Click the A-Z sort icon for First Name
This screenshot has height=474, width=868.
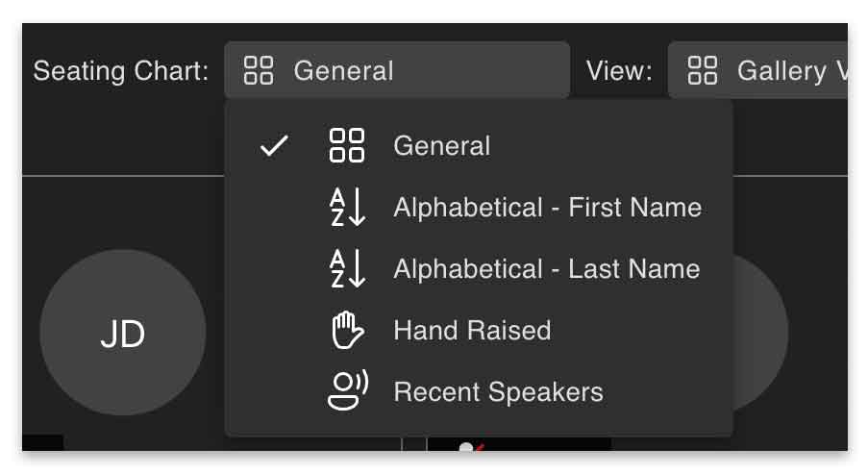(x=347, y=207)
